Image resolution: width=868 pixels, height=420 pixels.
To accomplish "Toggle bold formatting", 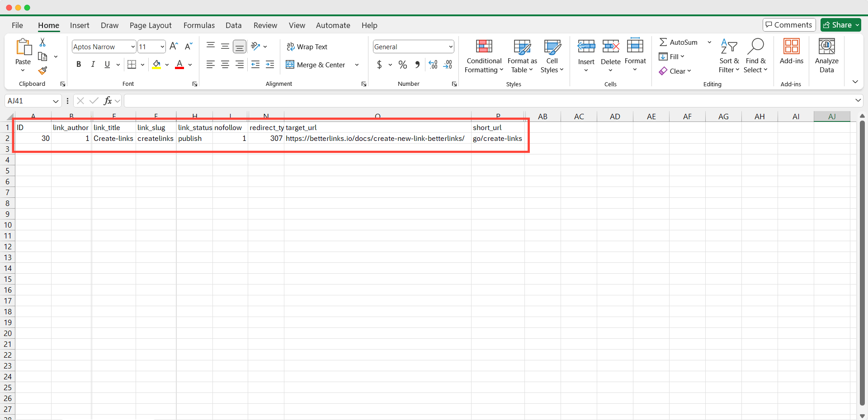I will coord(78,65).
